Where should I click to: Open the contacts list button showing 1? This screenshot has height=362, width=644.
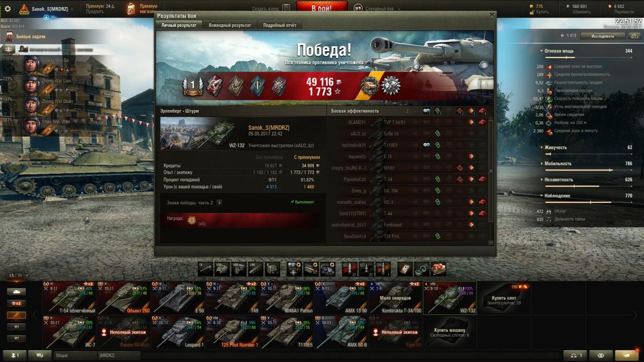[14, 355]
